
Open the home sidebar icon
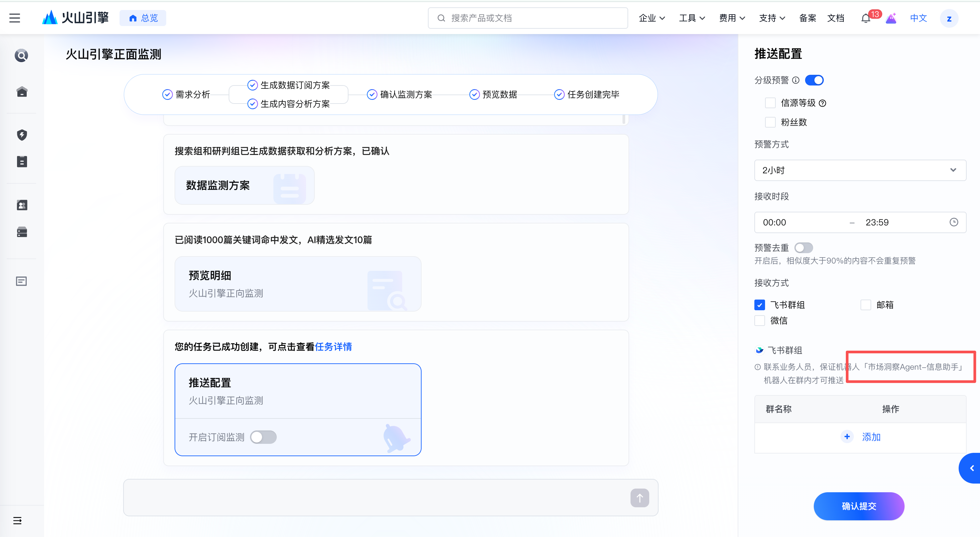tap(22, 92)
